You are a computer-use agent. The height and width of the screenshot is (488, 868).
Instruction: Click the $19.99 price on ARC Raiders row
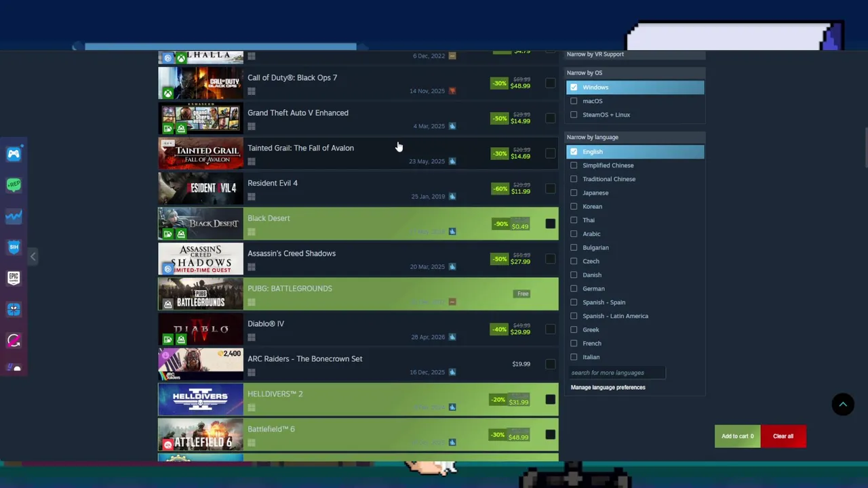tap(521, 364)
